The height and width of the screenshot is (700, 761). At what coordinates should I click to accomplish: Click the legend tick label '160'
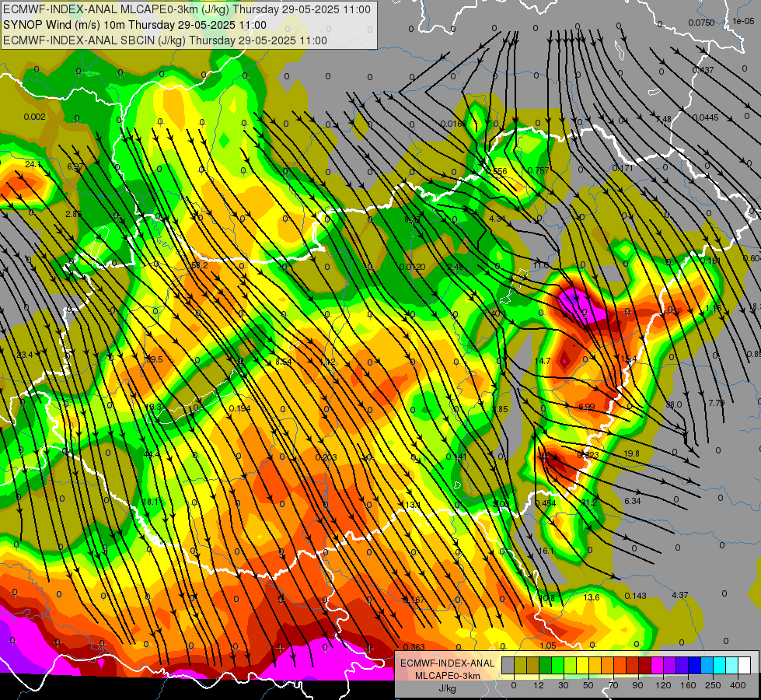tap(688, 685)
